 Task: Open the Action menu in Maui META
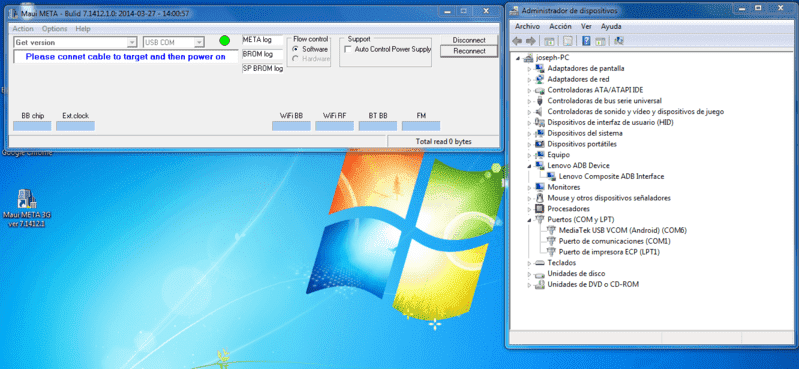click(23, 29)
